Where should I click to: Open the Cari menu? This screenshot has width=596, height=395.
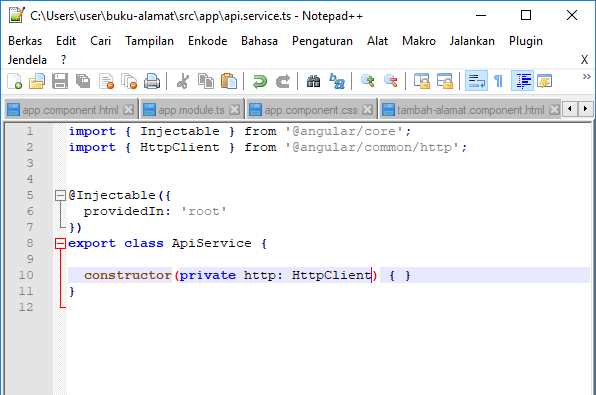pyautogui.click(x=100, y=41)
